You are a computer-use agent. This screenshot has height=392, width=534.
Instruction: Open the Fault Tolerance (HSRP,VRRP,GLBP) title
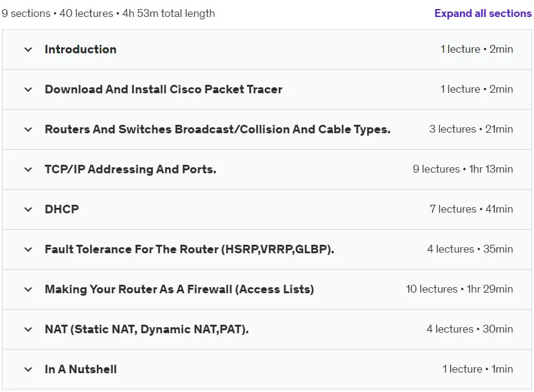[x=189, y=249]
